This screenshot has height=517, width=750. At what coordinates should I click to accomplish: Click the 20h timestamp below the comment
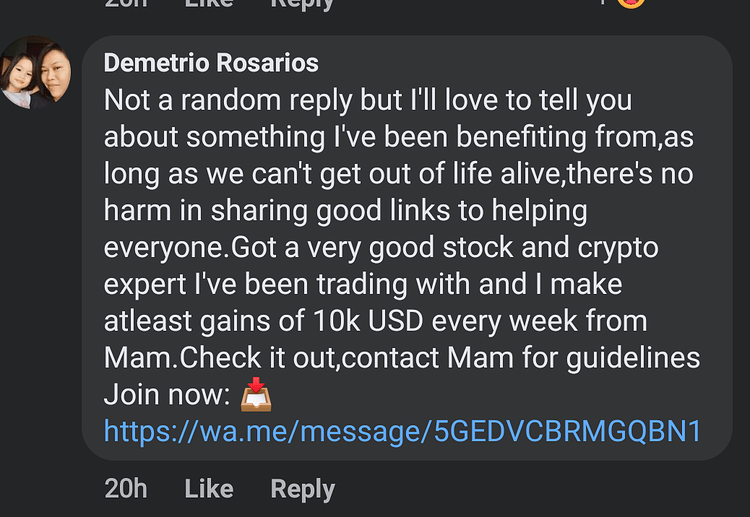tap(125, 488)
